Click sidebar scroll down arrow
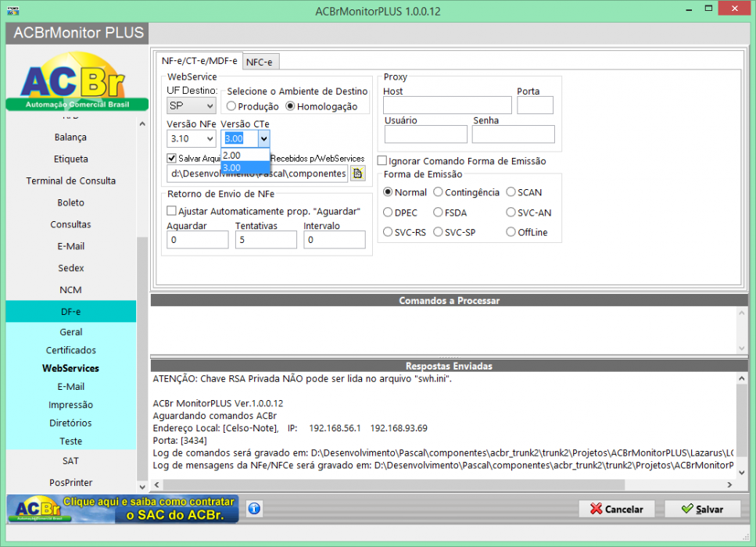756x547 pixels. tap(142, 488)
